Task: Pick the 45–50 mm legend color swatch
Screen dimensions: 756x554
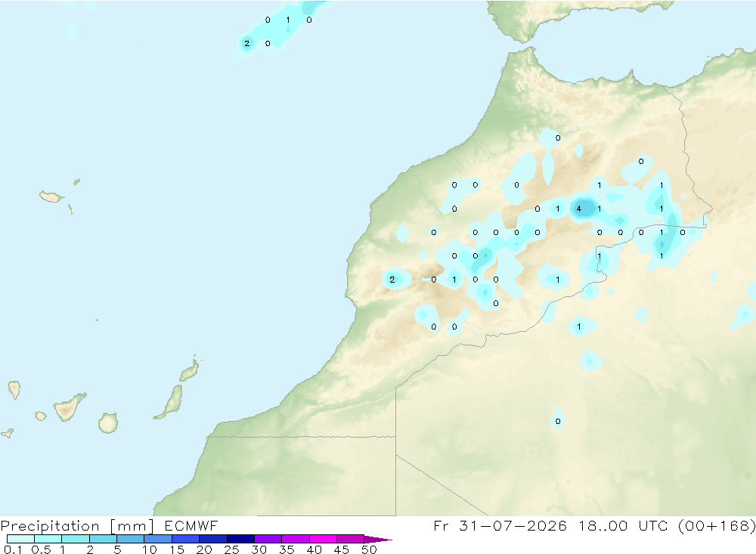Action: point(351,539)
